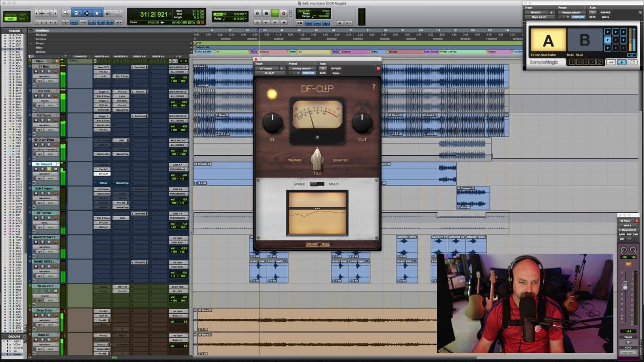Click the Final Chorus marker
Screen dimensions: 644x362
click(448, 52)
